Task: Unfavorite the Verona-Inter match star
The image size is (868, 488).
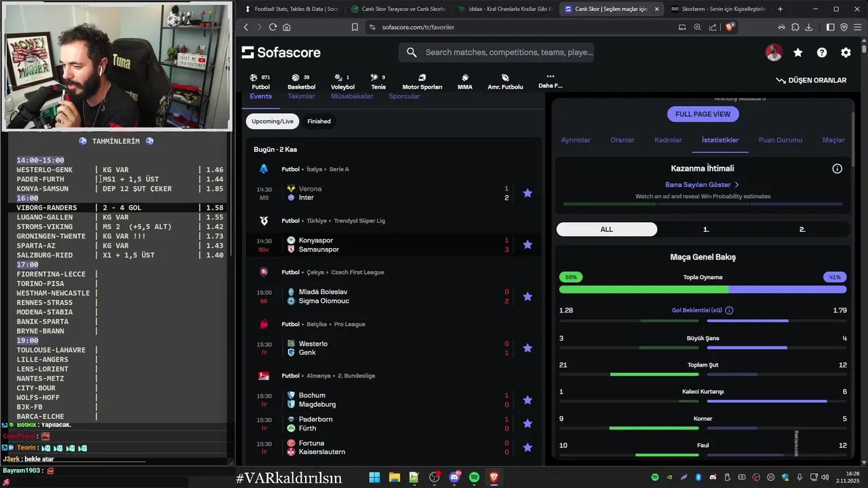Action: tap(528, 193)
